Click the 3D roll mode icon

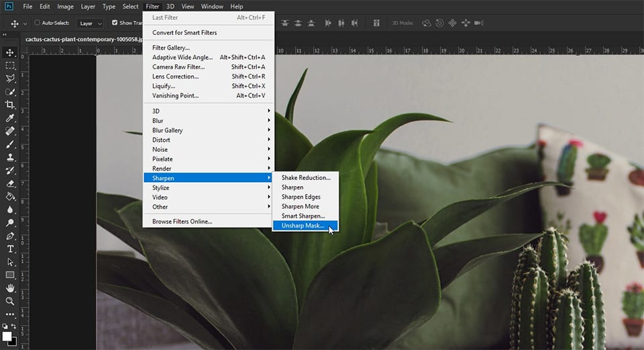click(439, 23)
